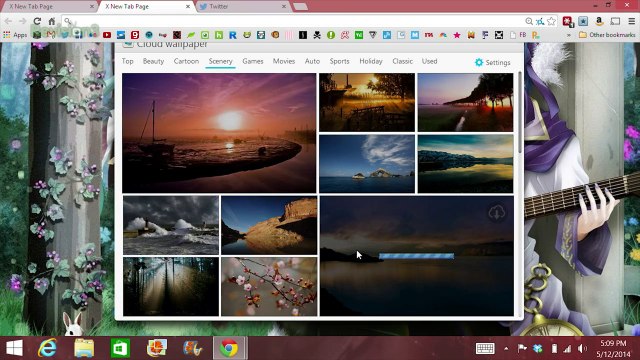640x360 pixels.
Task: Open Action Center flag icon
Action: click(522, 349)
